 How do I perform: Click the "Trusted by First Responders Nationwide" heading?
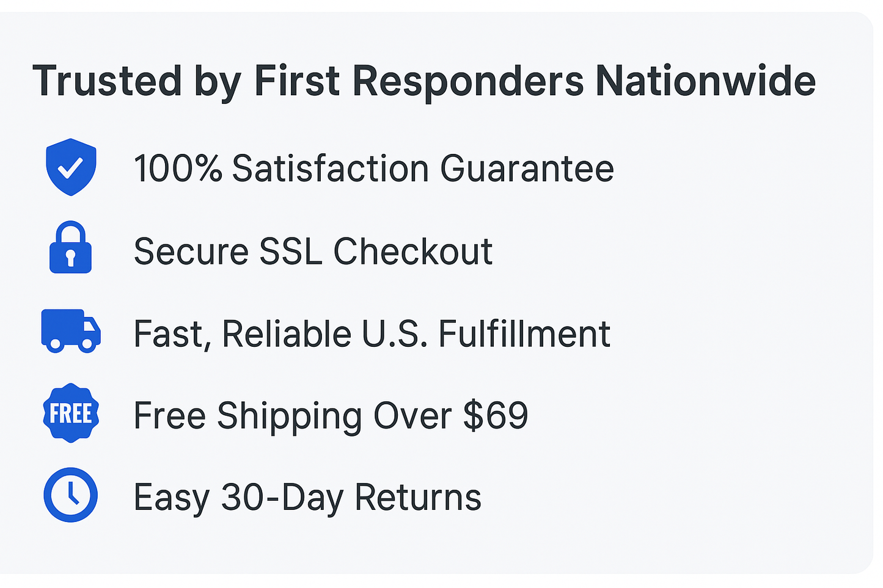coord(424,81)
